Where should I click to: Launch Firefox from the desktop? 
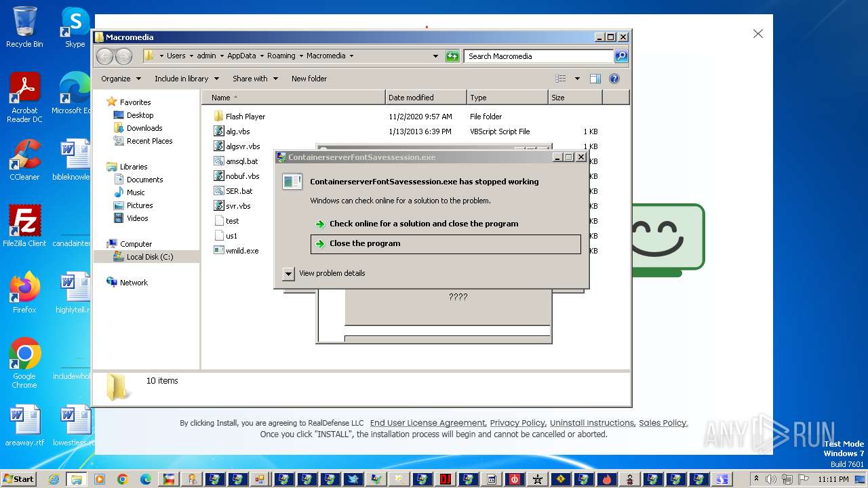point(24,292)
